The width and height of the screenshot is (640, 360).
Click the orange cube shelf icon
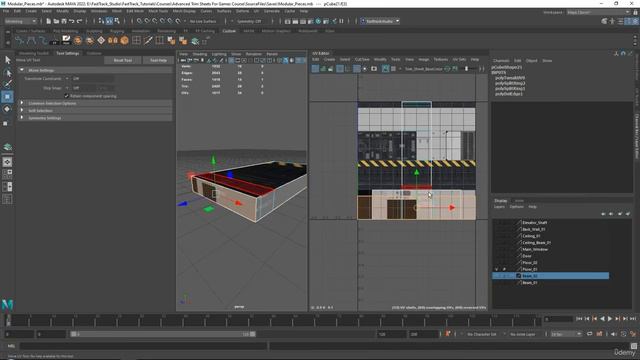pyautogui.click(x=124, y=40)
